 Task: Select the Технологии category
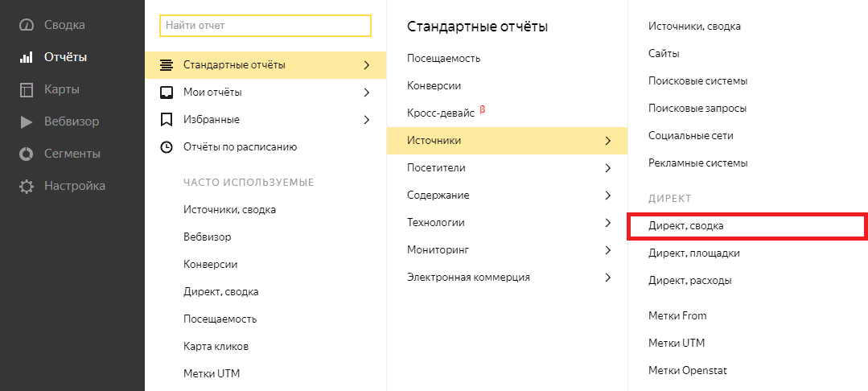click(x=436, y=223)
